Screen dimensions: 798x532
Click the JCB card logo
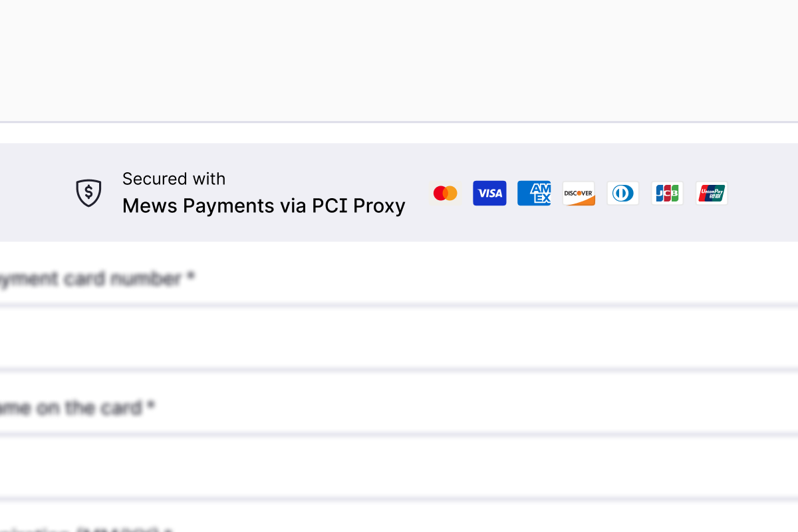pyautogui.click(x=667, y=194)
